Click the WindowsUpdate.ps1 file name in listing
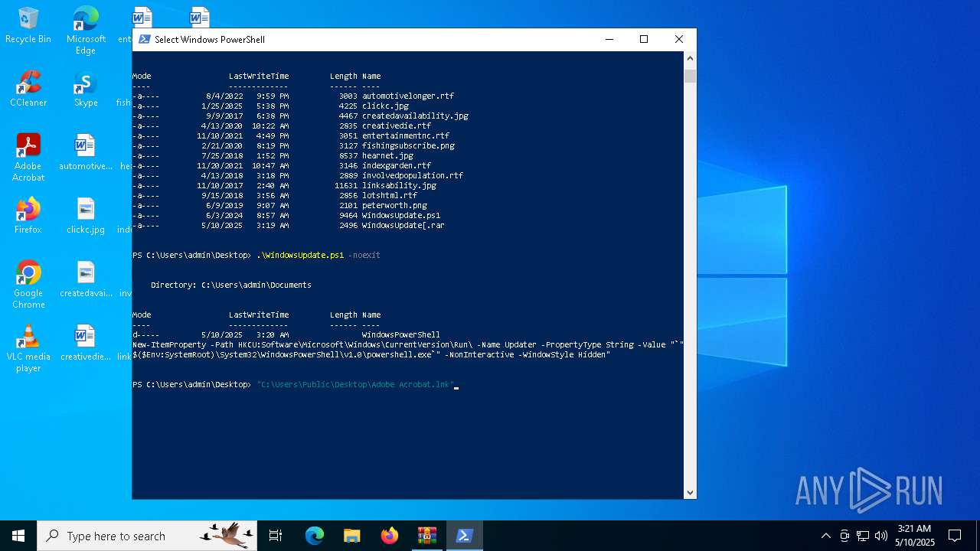980x551 pixels. coord(401,215)
